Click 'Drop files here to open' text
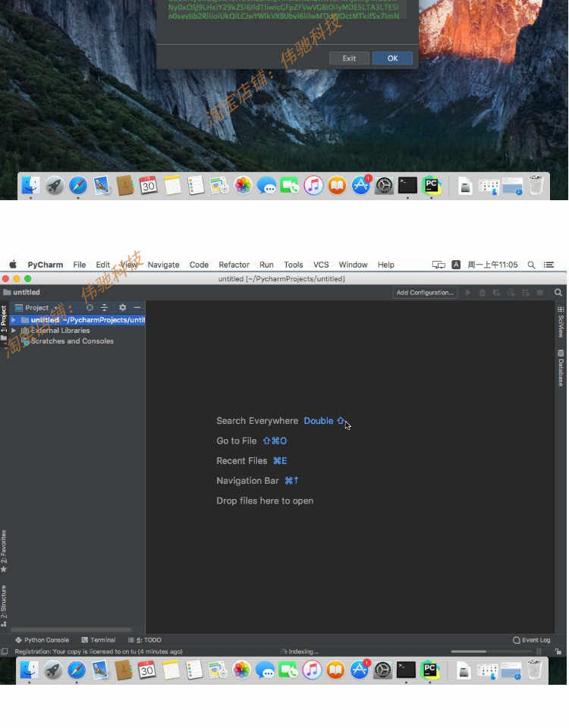This screenshot has width=569, height=728. 265,501
